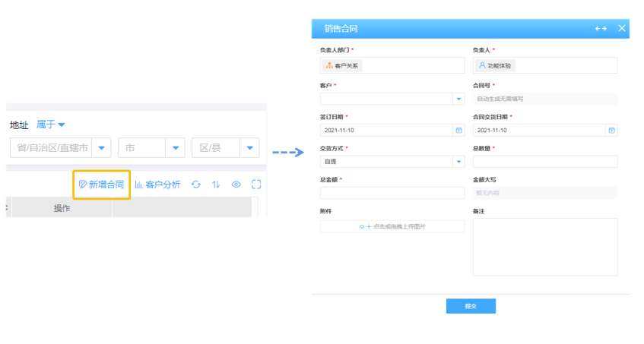Click the 新增合同 (add contract) button
This screenshot has height=344, width=644.
(x=102, y=185)
